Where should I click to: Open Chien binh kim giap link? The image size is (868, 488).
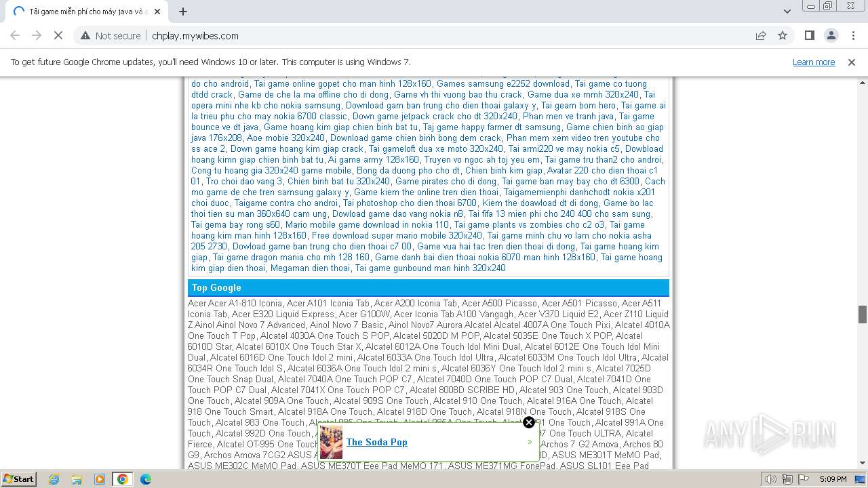[x=504, y=170]
